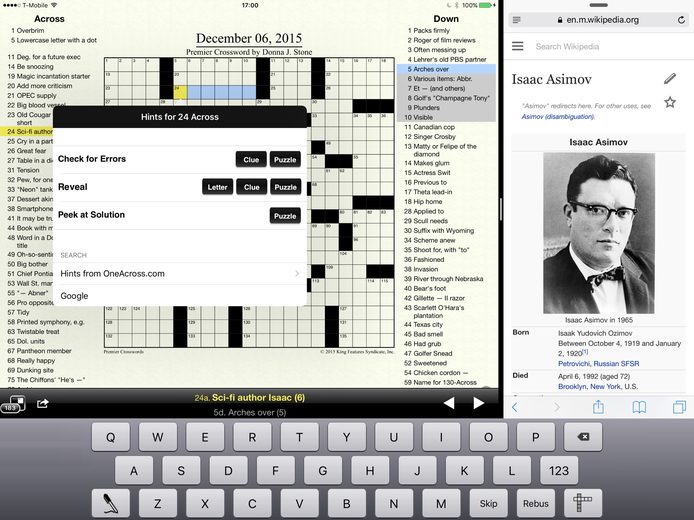The height and width of the screenshot is (520, 694).
Task: Select Across clue 21 OPEC supply
Action: [31, 96]
